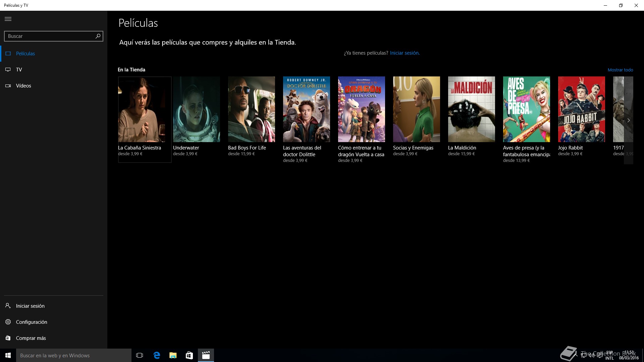Select the Jojo Rabbit poster
644x362 pixels.
point(582,109)
